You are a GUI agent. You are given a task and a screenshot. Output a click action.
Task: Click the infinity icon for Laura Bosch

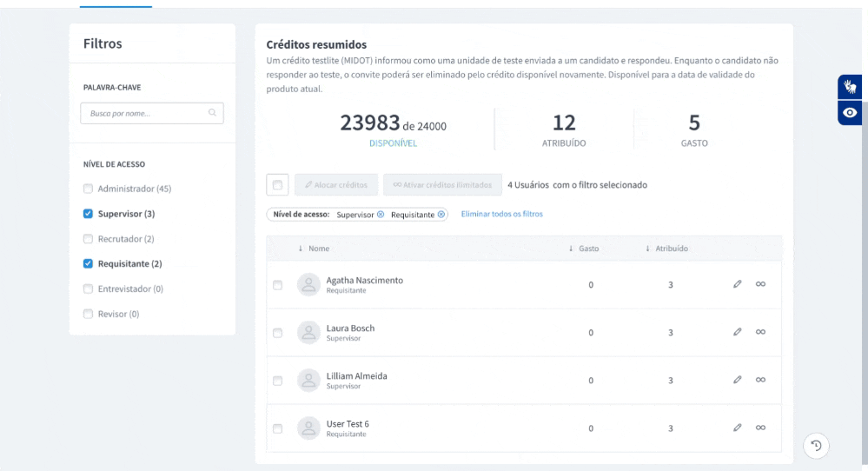pyautogui.click(x=760, y=332)
